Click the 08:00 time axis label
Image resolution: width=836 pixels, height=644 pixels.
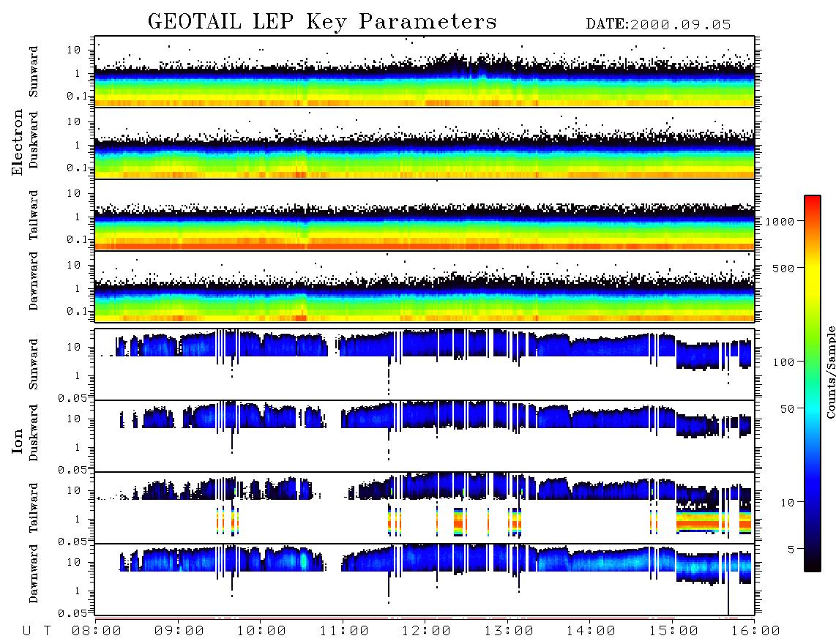(x=97, y=631)
